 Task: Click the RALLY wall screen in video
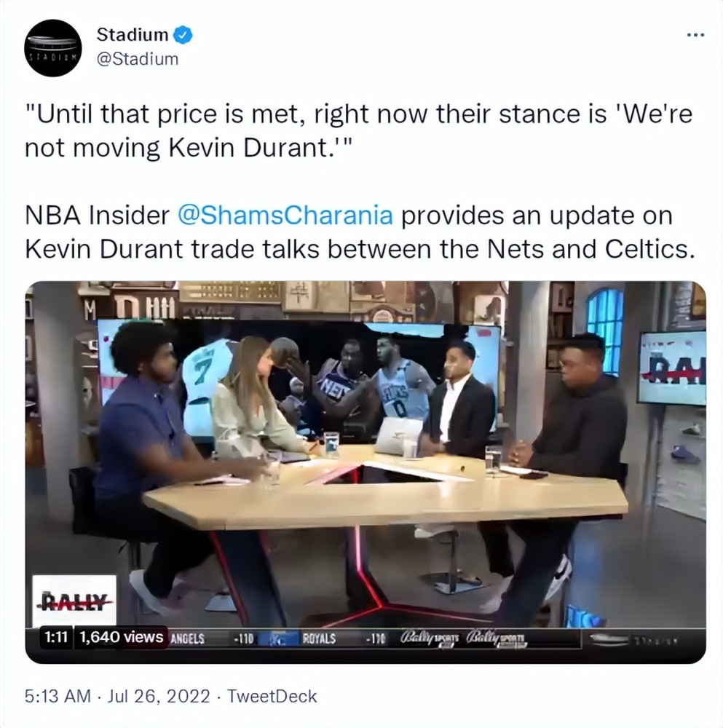click(672, 367)
